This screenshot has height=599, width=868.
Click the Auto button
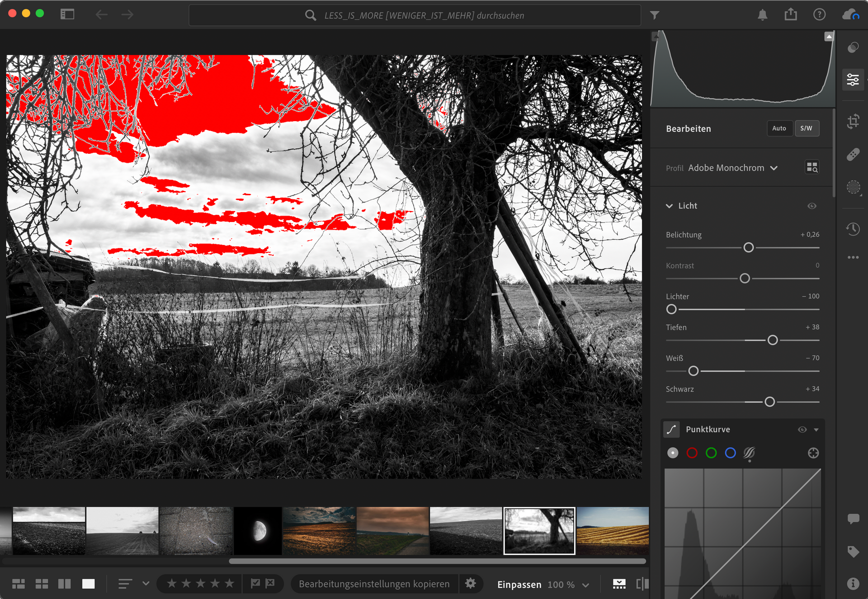(779, 128)
